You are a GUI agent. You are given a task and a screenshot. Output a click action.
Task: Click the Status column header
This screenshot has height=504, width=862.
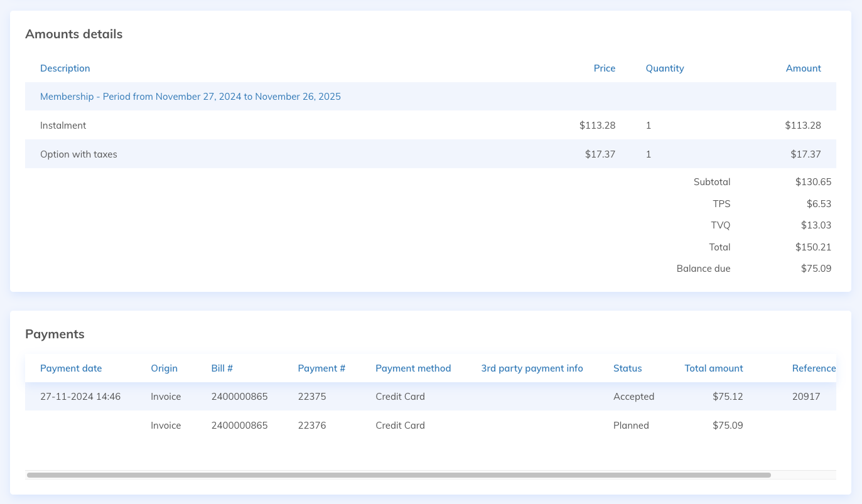627,368
